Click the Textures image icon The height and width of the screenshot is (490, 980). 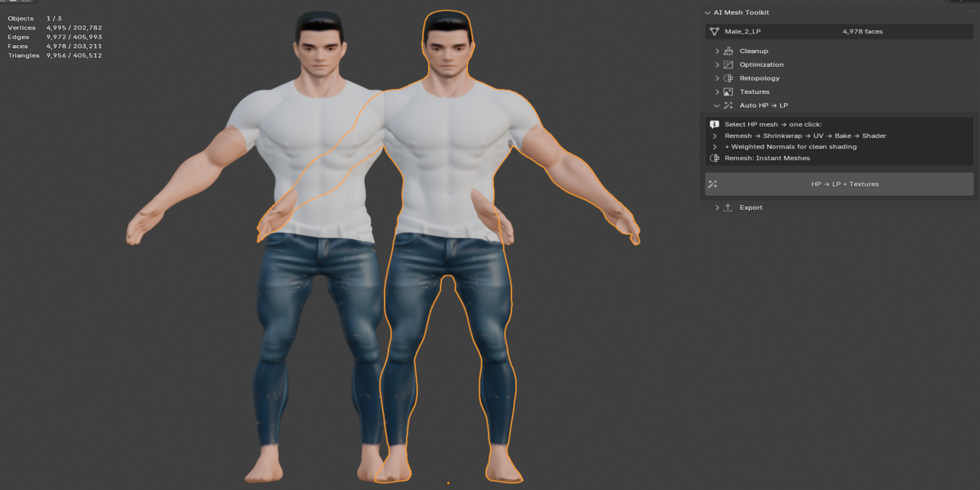pyautogui.click(x=728, y=91)
